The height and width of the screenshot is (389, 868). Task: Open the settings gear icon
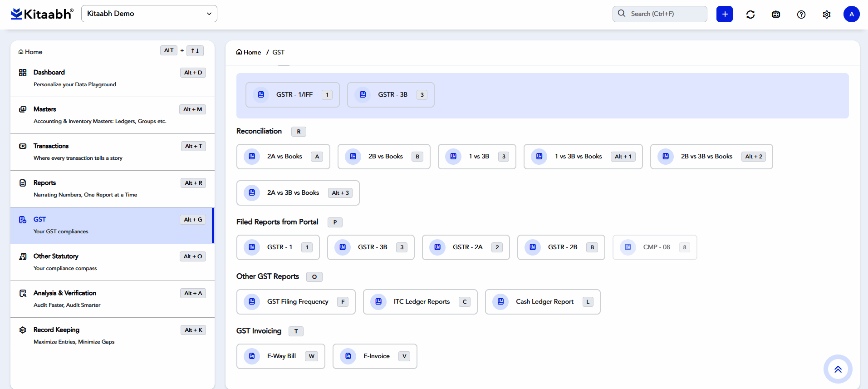[x=827, y=15]
